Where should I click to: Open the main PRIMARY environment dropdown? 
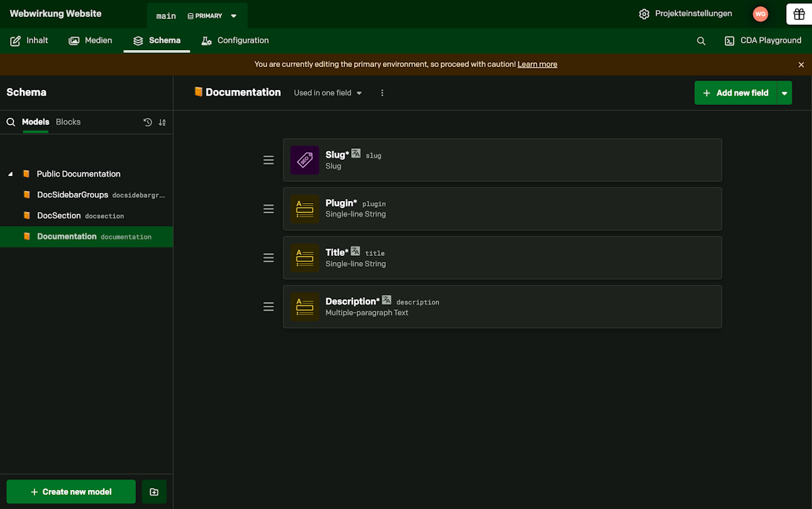pyautogui.click(x=197, y=16)
